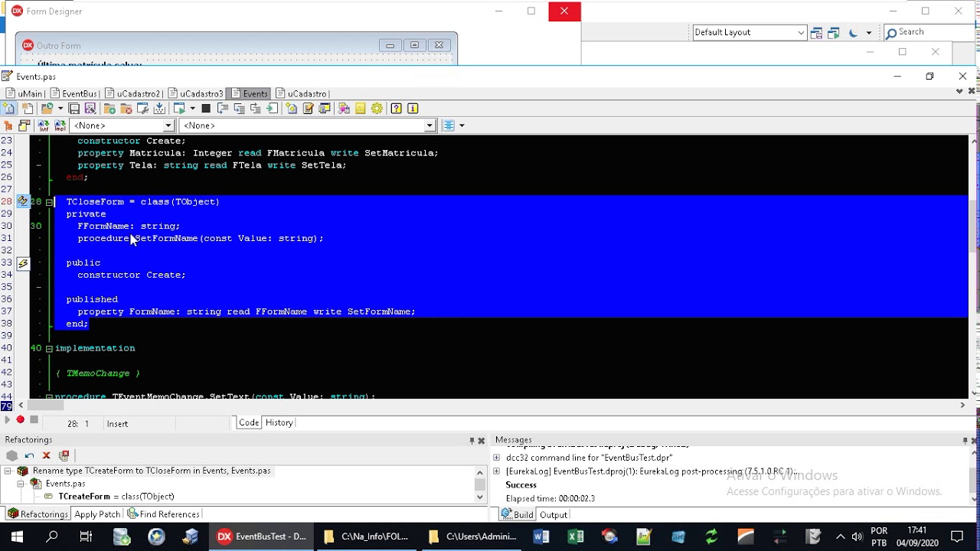The height and width of the screenshot is (551, 980).
Task: Open the Find References tab
Action: click(164, 514)
